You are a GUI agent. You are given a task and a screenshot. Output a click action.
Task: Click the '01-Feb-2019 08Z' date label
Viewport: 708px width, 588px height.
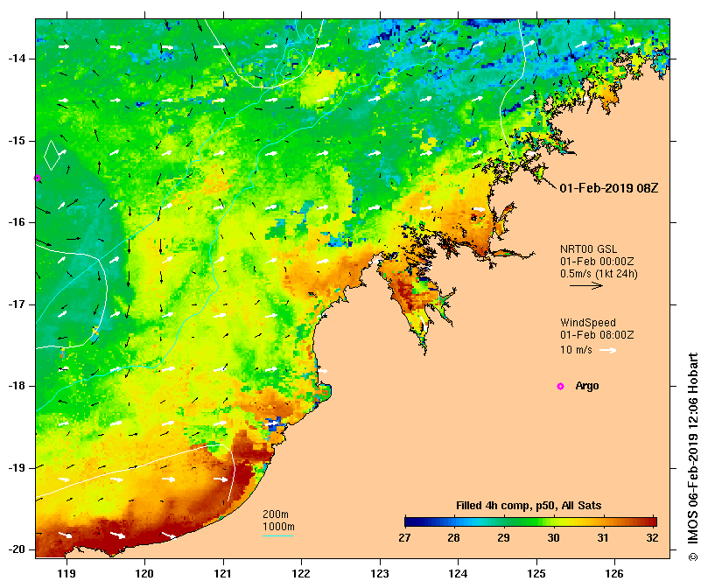[608, 188]
